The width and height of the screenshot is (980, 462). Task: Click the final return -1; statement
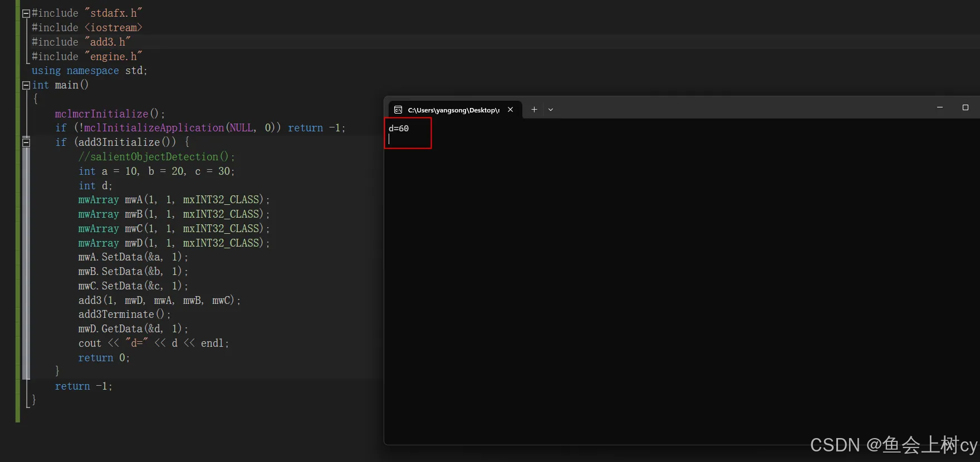(x=84, y=386)
